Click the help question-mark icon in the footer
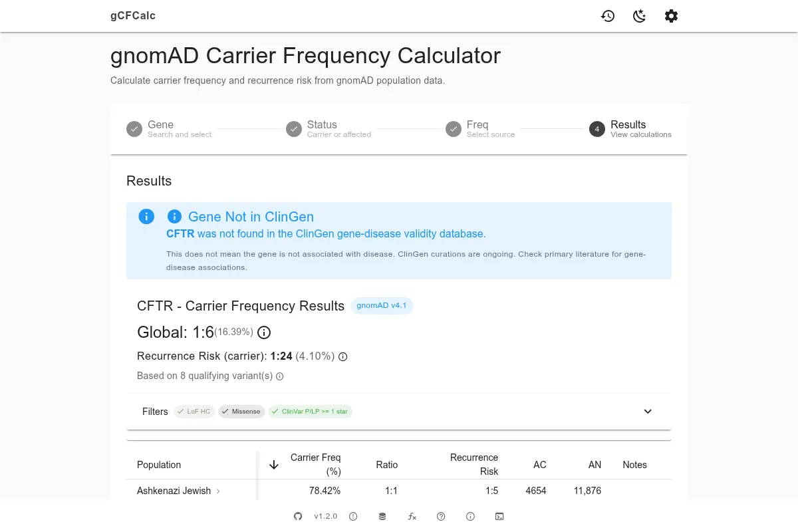The width and height of the screenshot is (798, 532). 441,516
